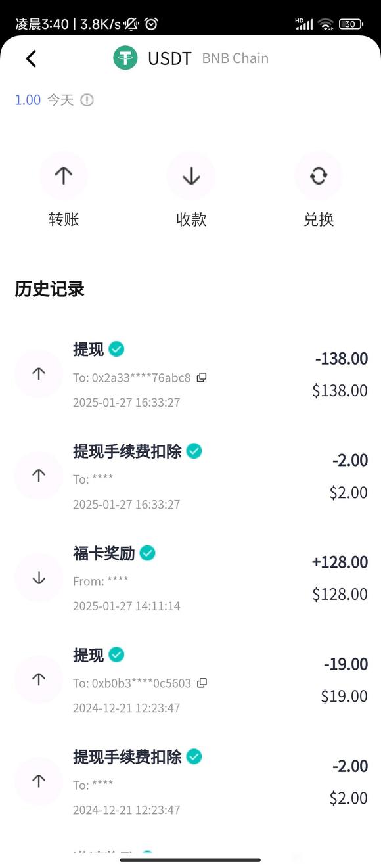Copy address 0x2a33****76abc8

pos(202,377)
